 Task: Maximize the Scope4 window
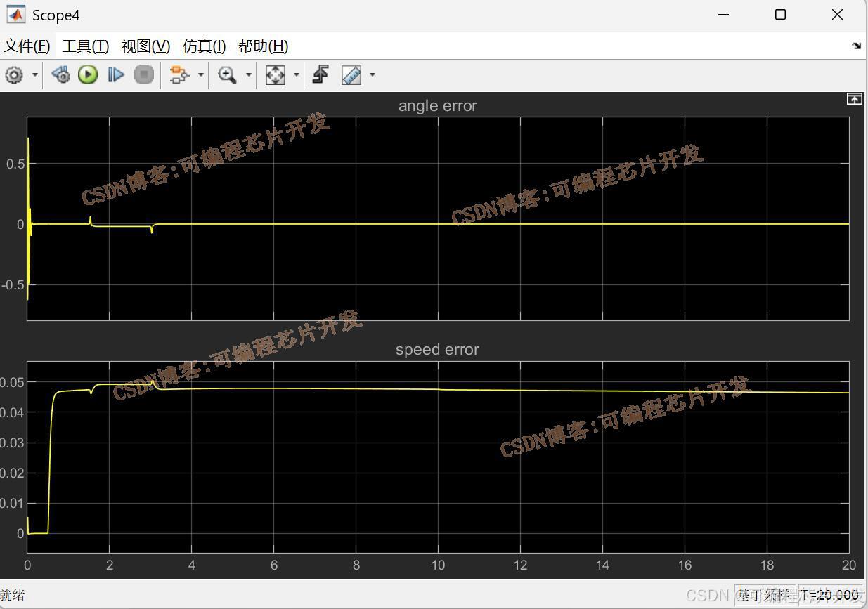click(780, 15)
